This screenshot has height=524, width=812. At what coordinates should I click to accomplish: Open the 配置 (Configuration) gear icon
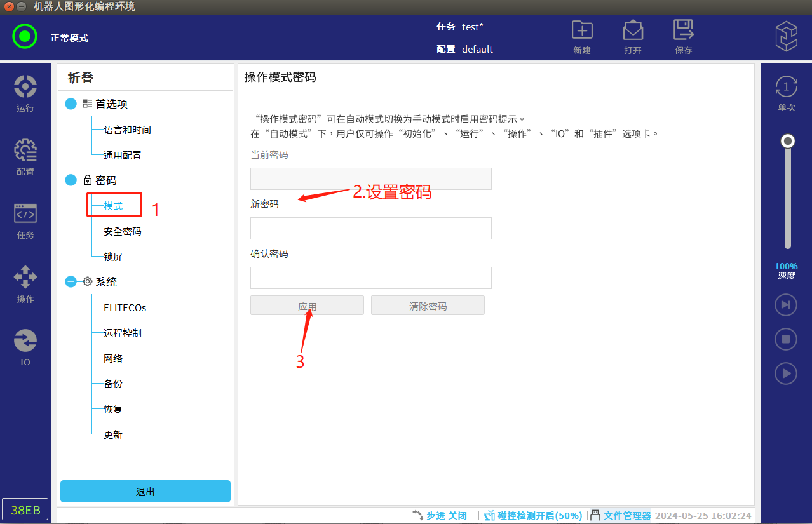[25, 151]
